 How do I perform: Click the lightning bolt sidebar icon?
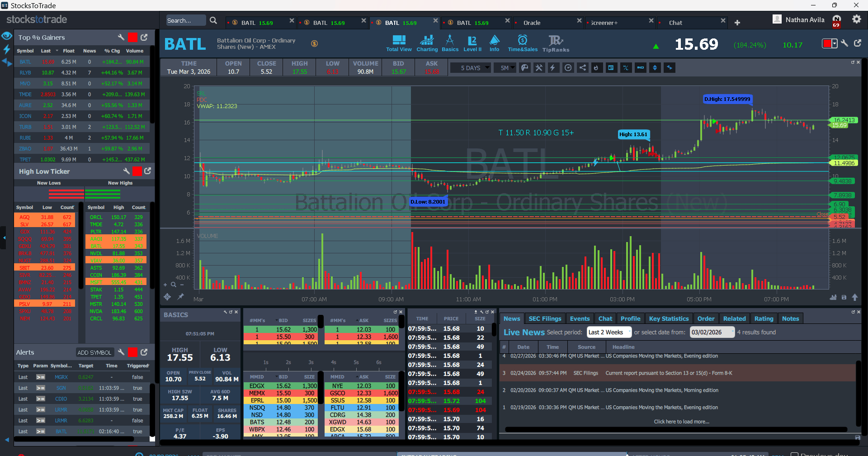coord(7,49)
